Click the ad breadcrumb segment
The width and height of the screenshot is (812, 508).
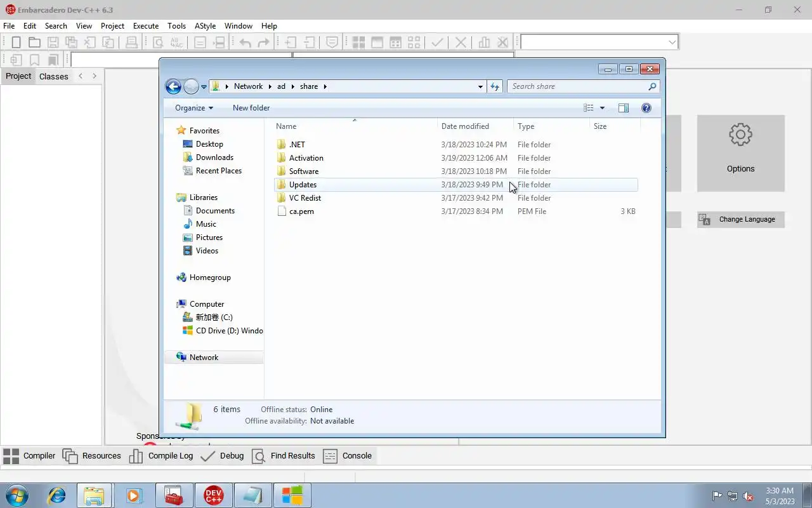pyautogui.click(x=281, y=86)
